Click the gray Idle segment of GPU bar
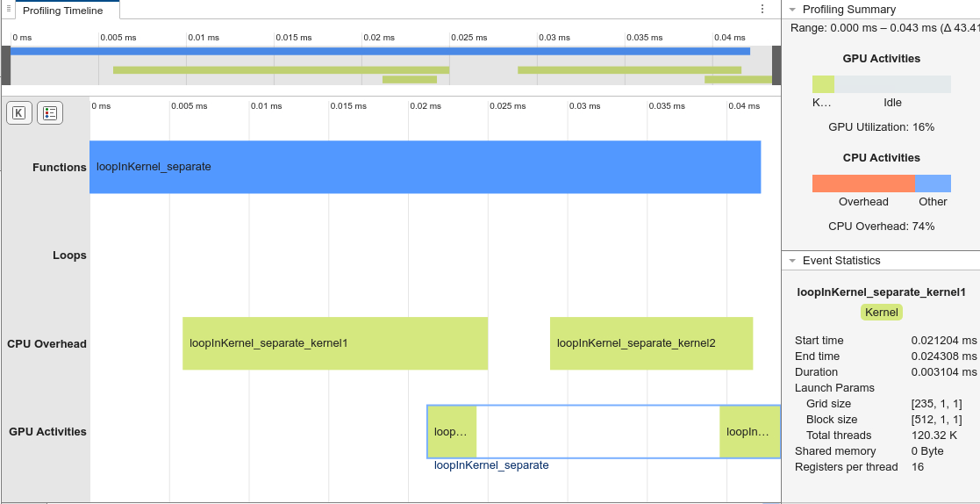Screen dimensions: 980x504 pyautogui.click(x=892, y=84)
